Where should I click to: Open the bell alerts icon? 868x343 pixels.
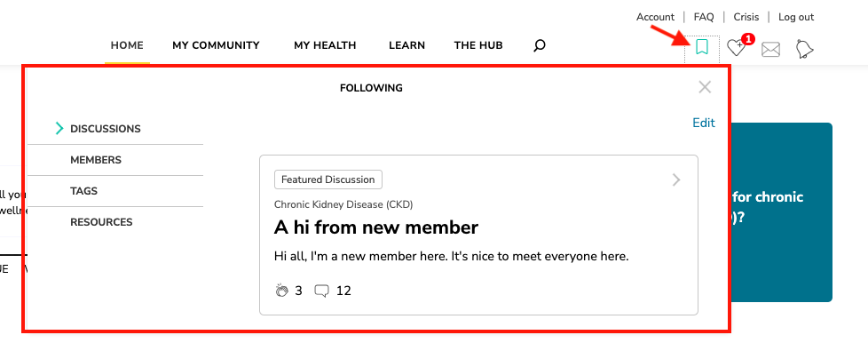click(x=805, y=49)
